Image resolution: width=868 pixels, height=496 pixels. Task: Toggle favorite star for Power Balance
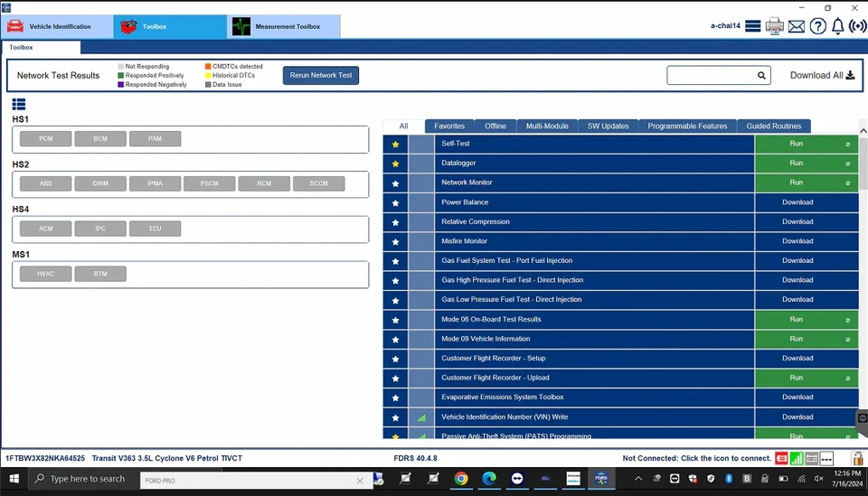395,203
